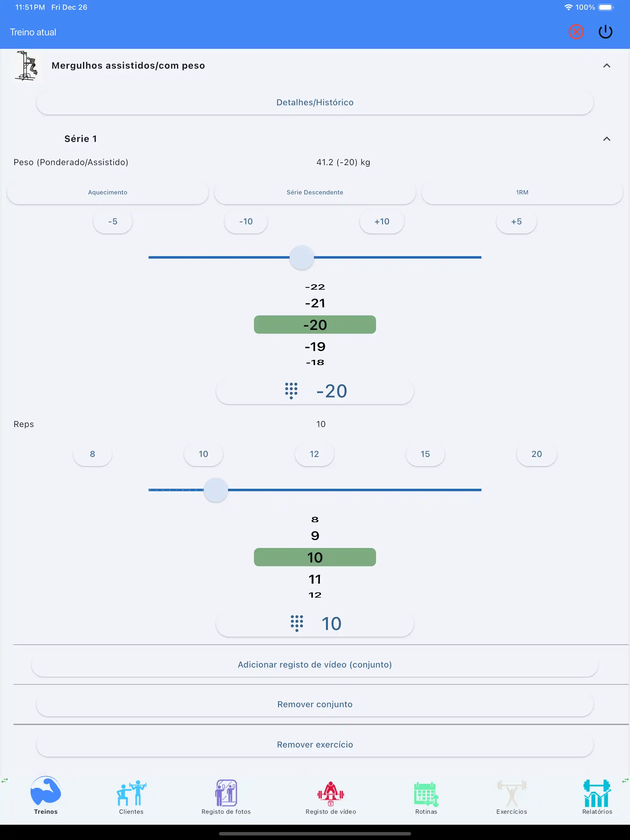Collapse the Mergulhos assistidos exercise card
630x840 pixels.
point(606,65)
